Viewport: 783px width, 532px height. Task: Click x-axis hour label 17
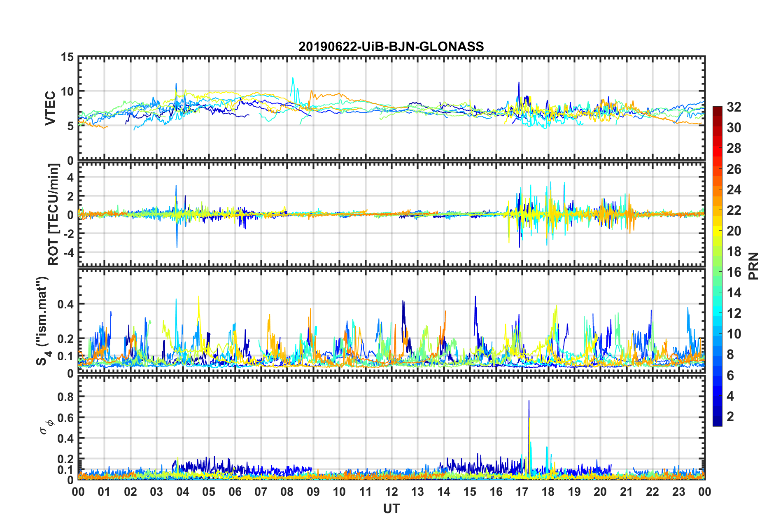click(522, 492)
